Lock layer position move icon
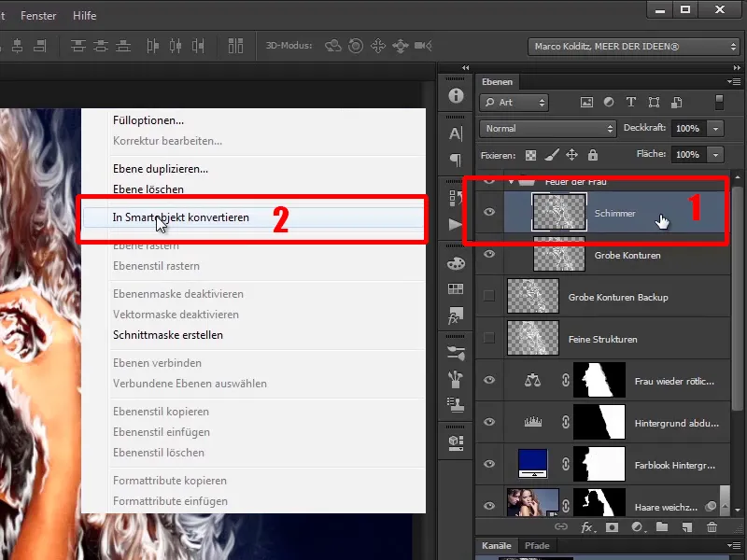The height and width of the screenshot is (560, 747). click(571, 155)
